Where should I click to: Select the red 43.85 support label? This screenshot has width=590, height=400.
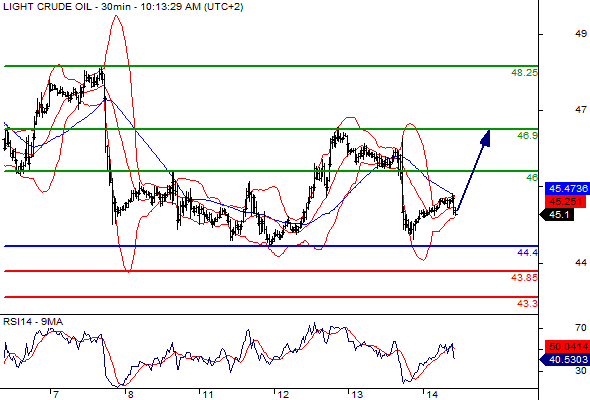point(524,278)
